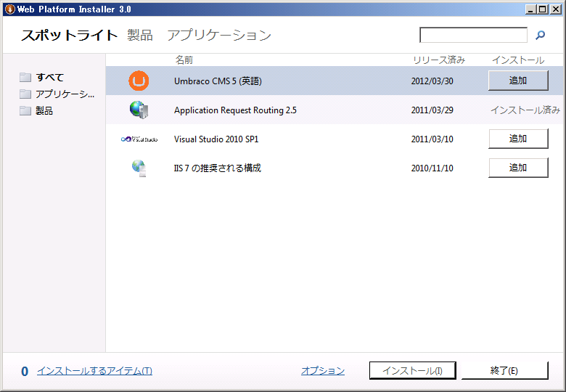Click the リリース済み column header
The image size is (566, 392).
[x=439, y=60]
